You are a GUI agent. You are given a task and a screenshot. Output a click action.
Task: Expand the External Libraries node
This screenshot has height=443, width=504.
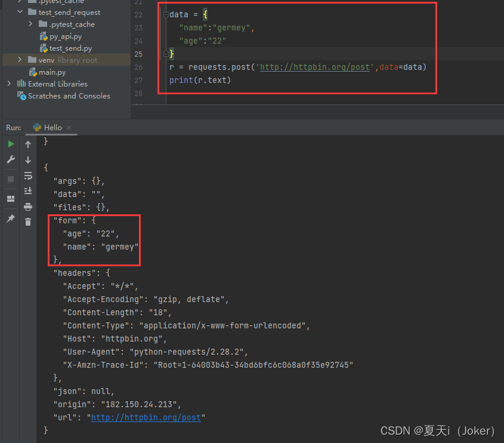pos(10,84)
